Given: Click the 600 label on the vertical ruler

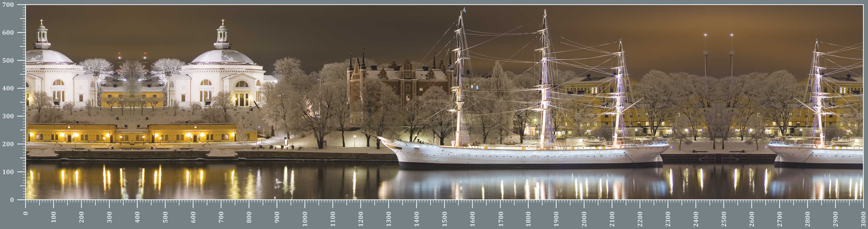Looking at the screenshot, I should (x=8, y=33).
